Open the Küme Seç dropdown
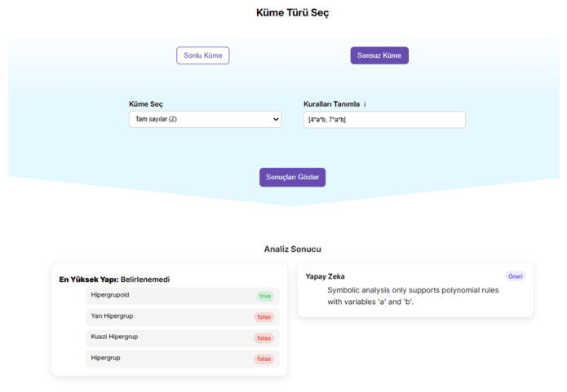 pos(205,119)
